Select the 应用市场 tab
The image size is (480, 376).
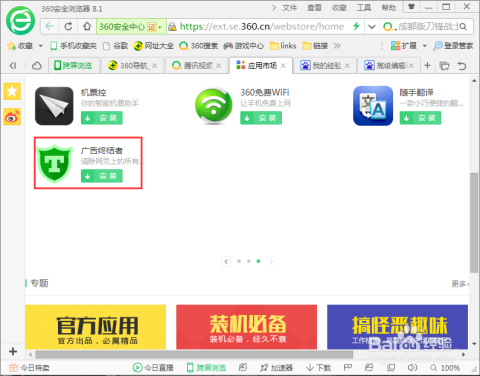(x=261, y=66)
